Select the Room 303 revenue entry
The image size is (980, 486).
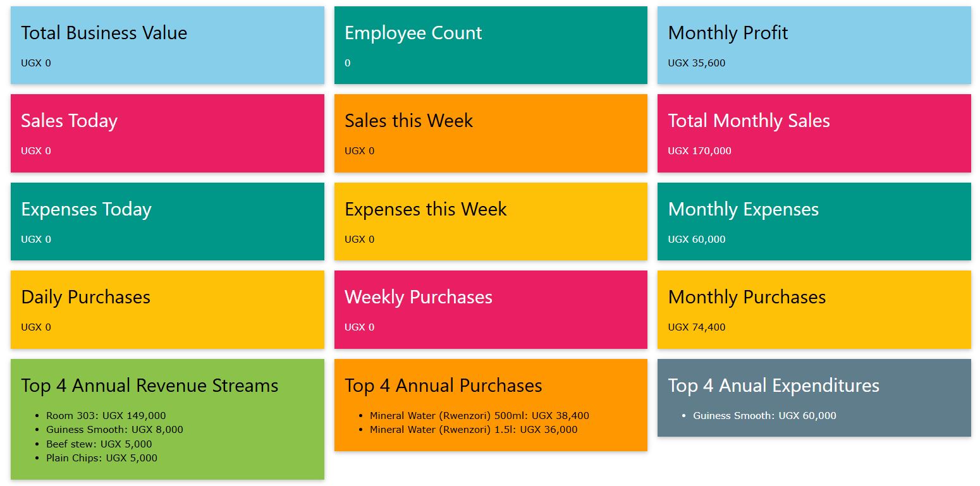(105, 415)
